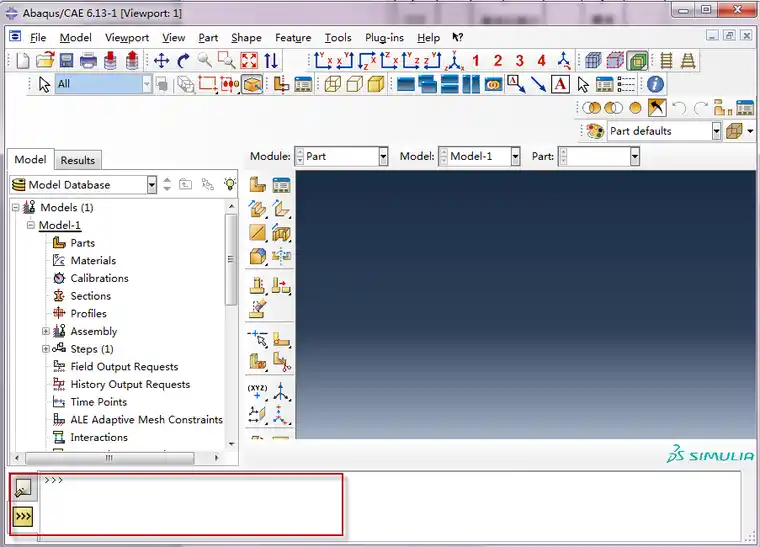Toggle select entities closest to screen

point(252,84)
